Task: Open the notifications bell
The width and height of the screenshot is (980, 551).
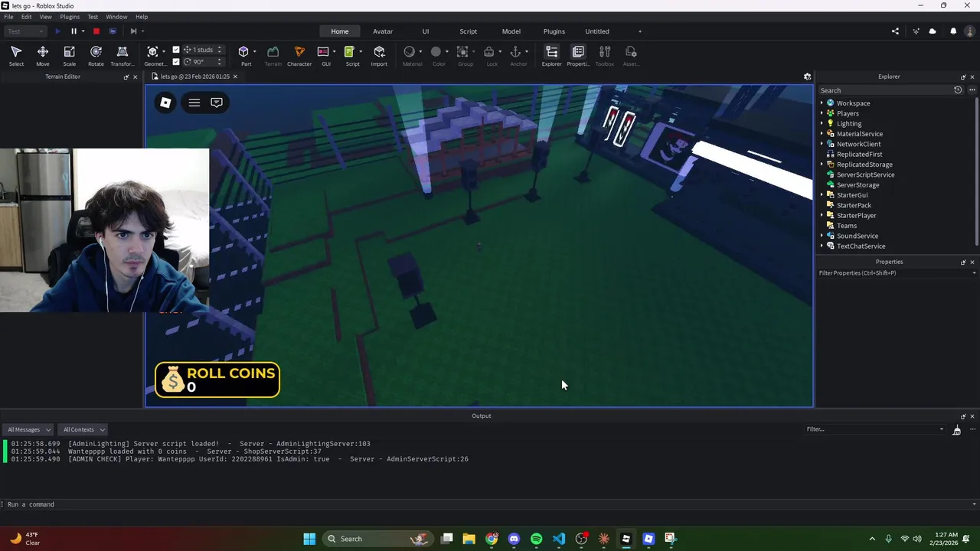Action: tap(953, 31)
